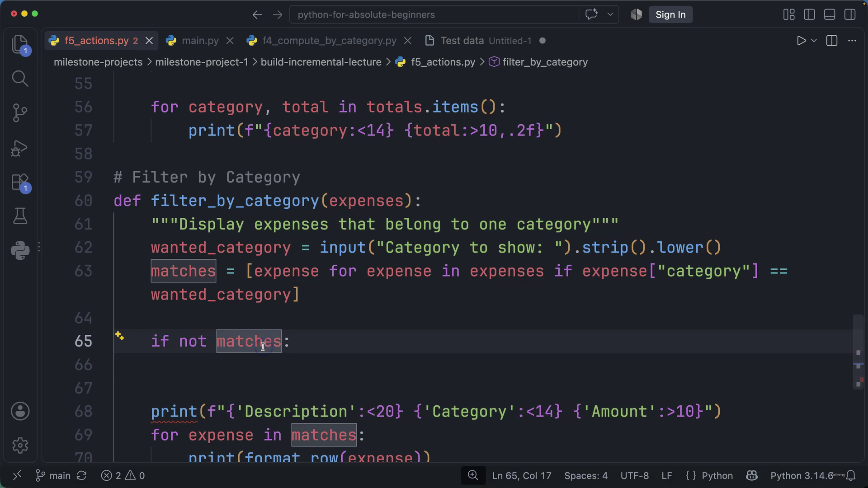Open the Extensions view
This screenshot has width=868, height=488.
click(20, 183)
